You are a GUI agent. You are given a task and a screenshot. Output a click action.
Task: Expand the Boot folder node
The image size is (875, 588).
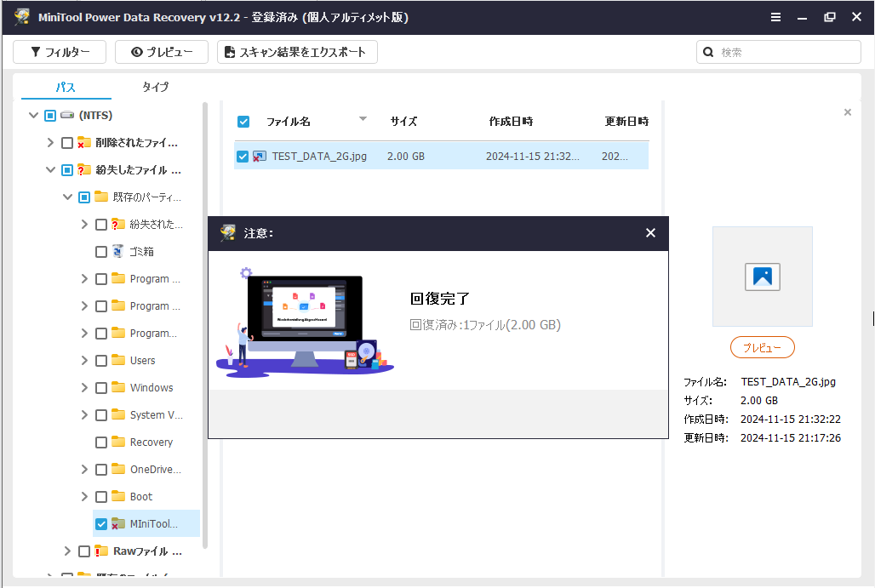84,496
